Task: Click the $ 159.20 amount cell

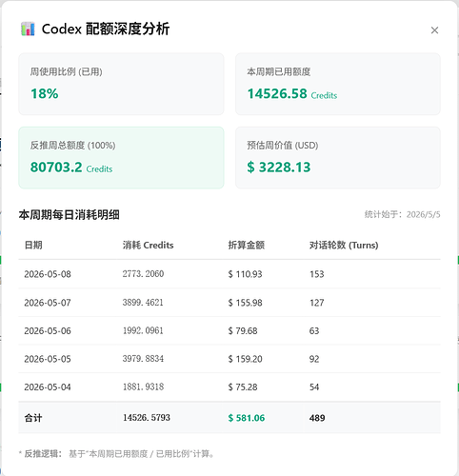Action: coord(245,359)
